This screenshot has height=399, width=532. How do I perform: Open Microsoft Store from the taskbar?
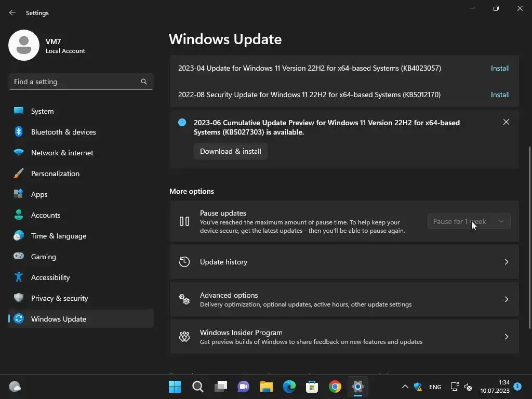pos(312,387)
